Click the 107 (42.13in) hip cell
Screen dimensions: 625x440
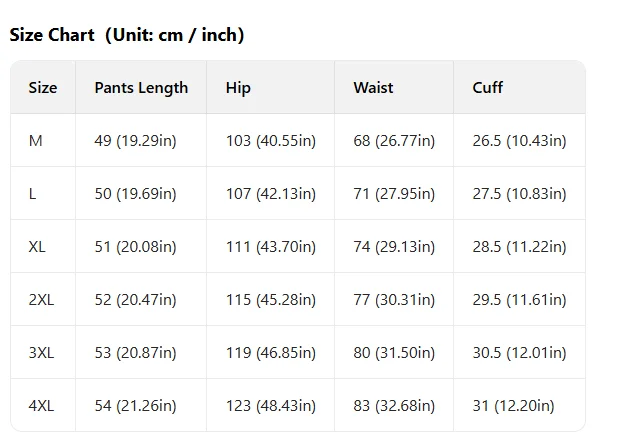[x=271, y=194]
